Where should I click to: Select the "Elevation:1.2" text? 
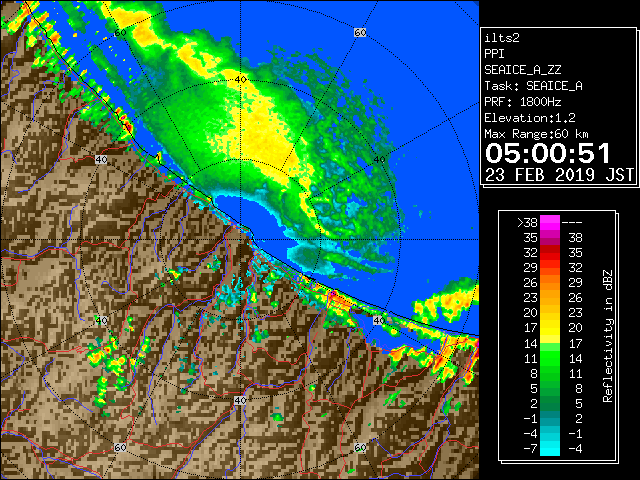click(529, 118)
